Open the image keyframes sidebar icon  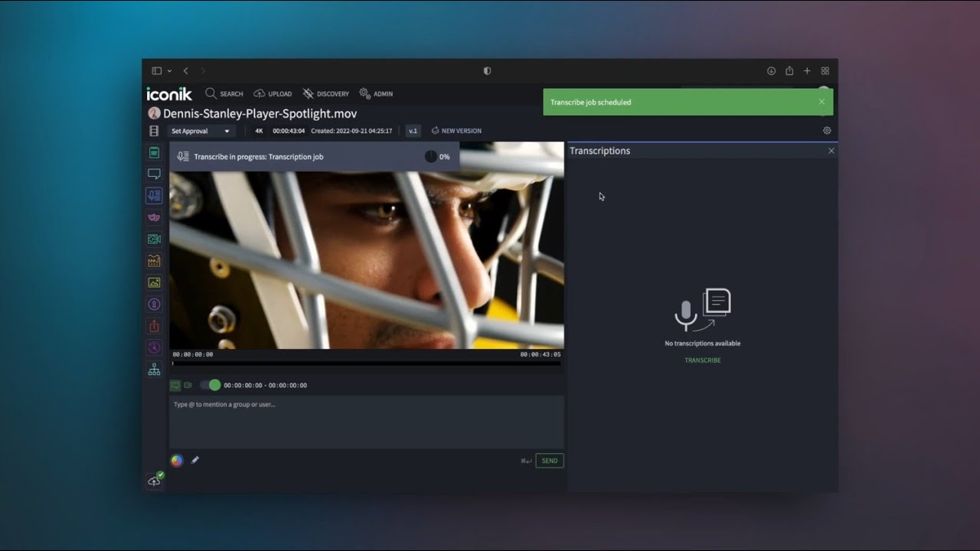pyautogui.click(x=154, y=282)
